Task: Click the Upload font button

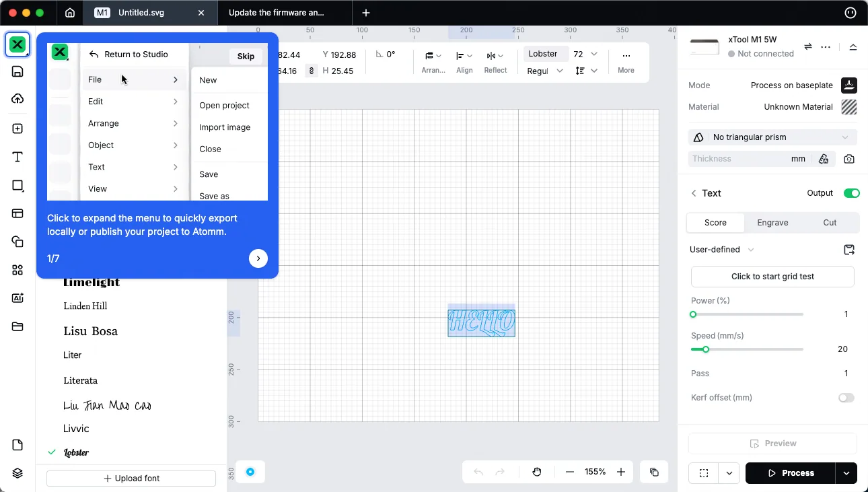Action: 131,479
